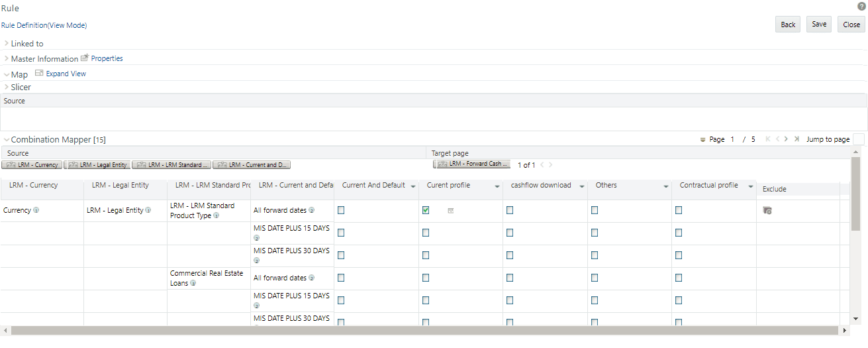Viewport: 868px width, 348px height.
Task: Click info icon under first MIS DATE PLUS 15 DAYS
Action: (x=257, y=238)
